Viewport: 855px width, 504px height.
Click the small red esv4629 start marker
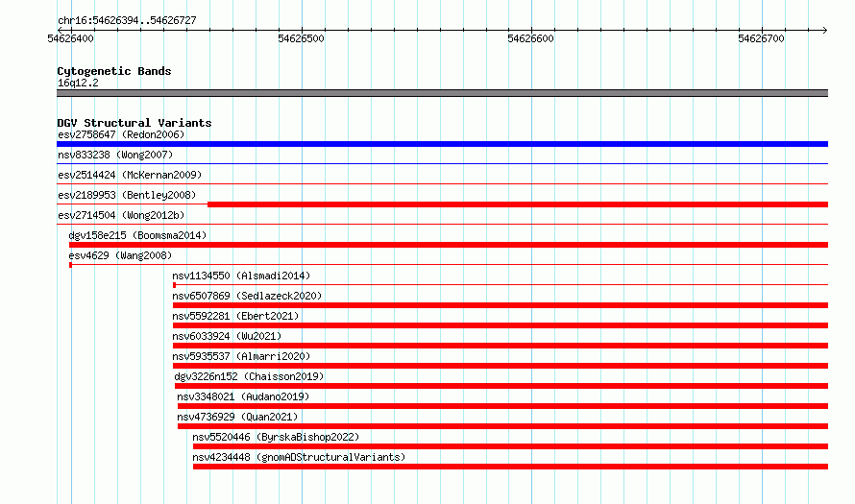pyautogui.click(x=71, y=265)
